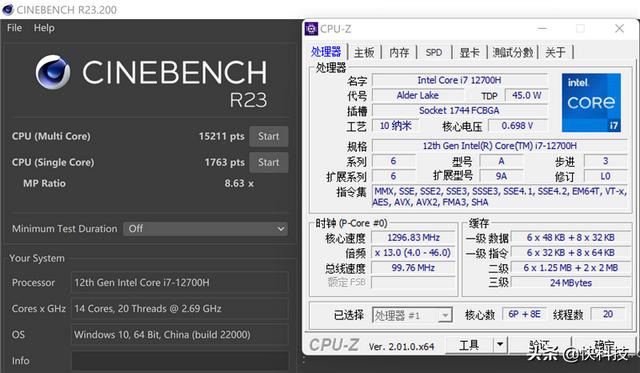This screenshot has height=373, width=640.
Task: Click the Socket 1744 FCBGA value
Action: [x=460, y=111]
